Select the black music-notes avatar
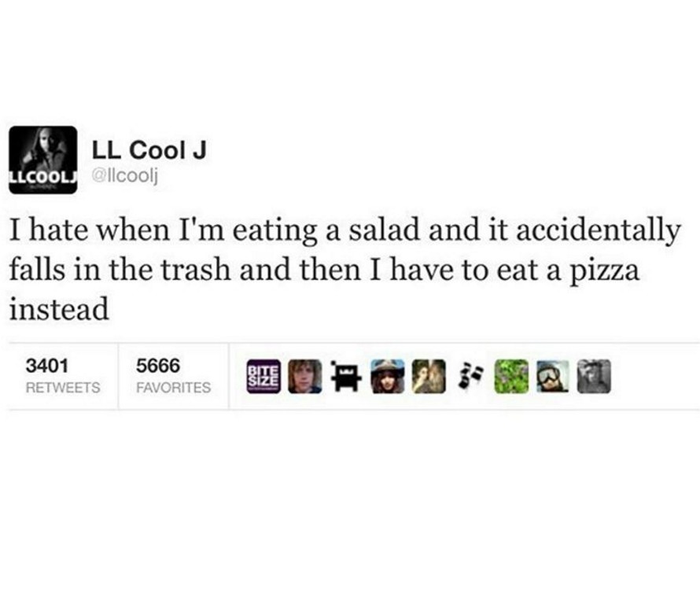Image resolution: width=700 pixels, height=593 pixels. click(x=469, y=375)
